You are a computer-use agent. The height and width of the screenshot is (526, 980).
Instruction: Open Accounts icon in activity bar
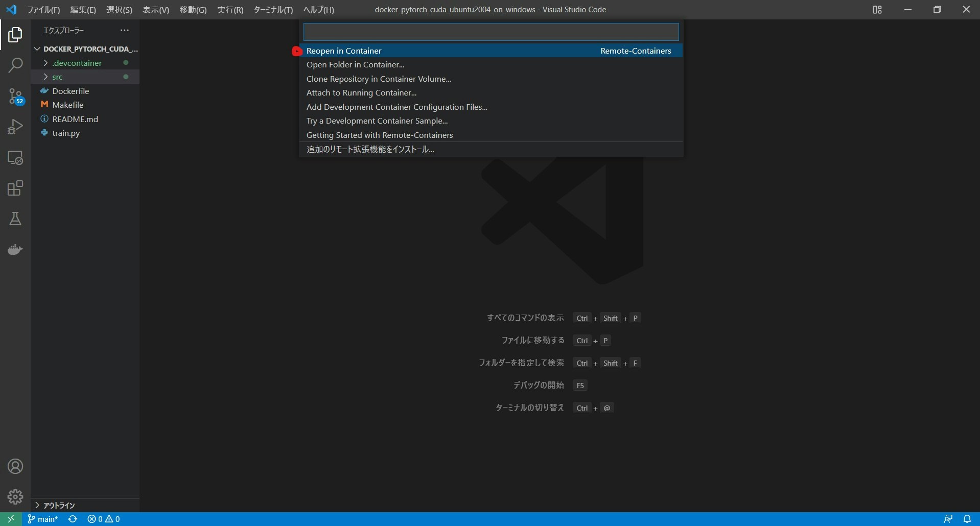click(x=15, y=466)
